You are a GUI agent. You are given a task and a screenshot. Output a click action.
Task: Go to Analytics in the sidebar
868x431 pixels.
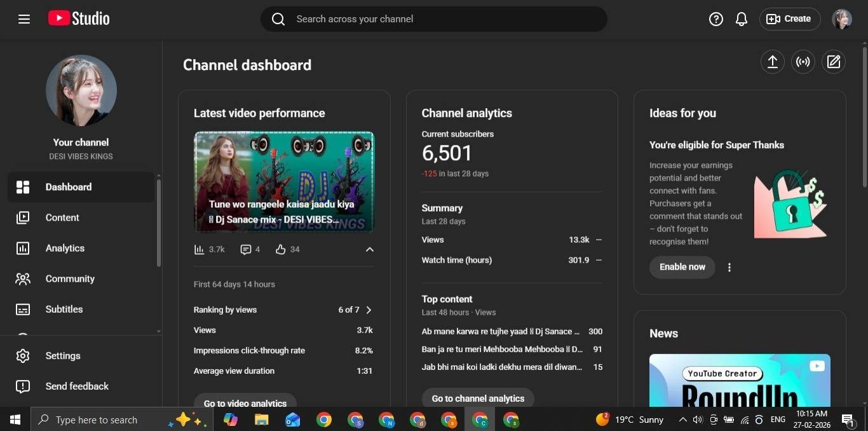(x=65, y=248)
